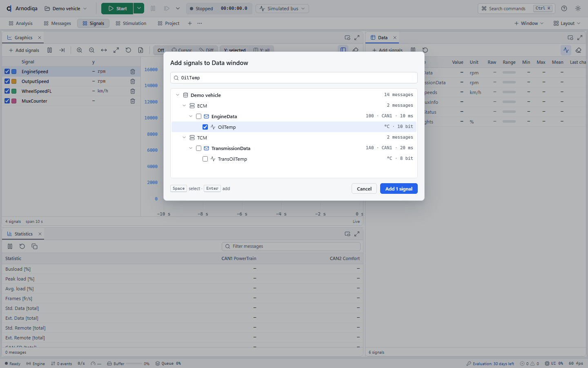This screenshot has width=588, height=368.
Task: Collapse the ECM node
Action: (x=184, y=106)
